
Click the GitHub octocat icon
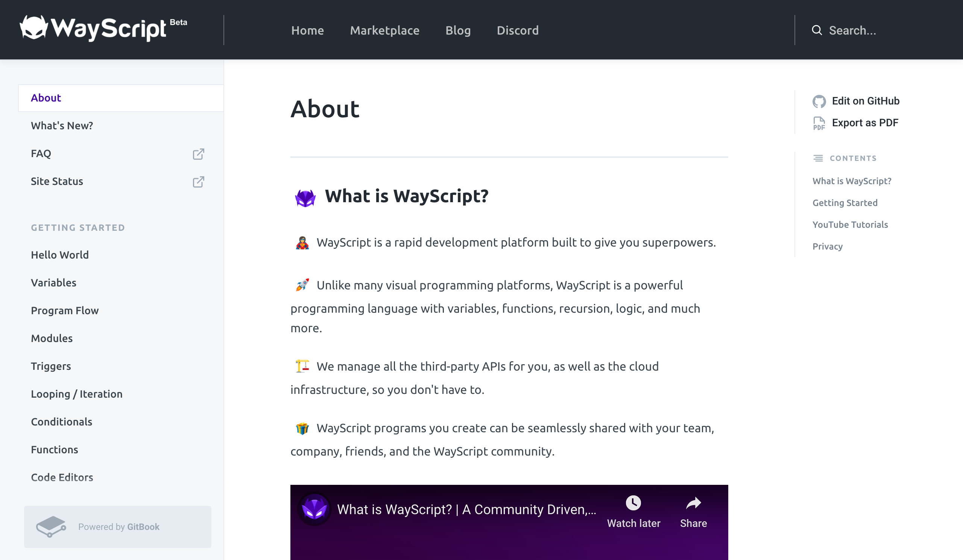click(819, 101)
